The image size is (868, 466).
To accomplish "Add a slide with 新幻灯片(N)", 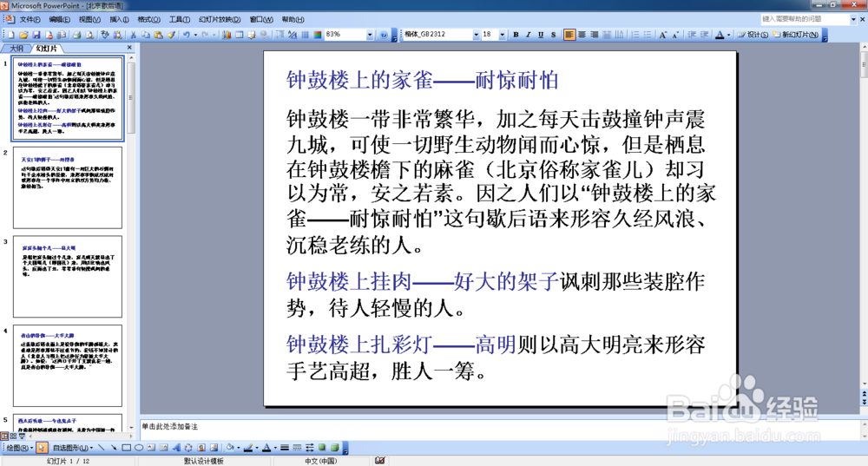I will (x=795, y=35).
